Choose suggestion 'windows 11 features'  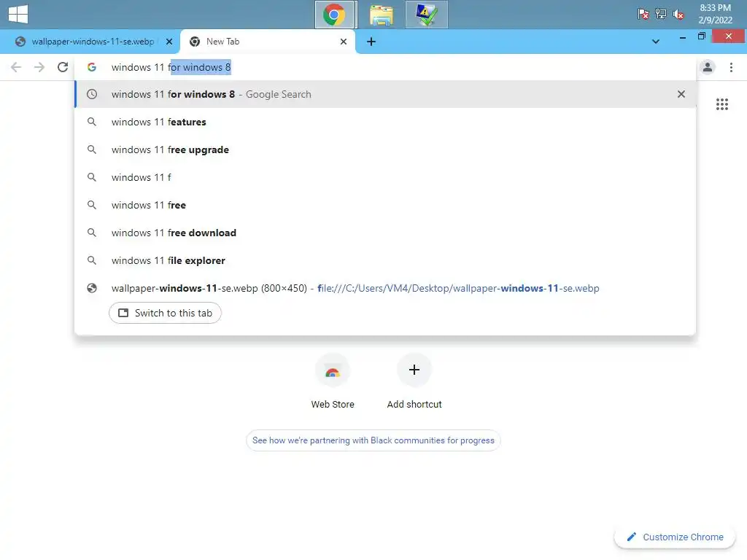point(385,122)
